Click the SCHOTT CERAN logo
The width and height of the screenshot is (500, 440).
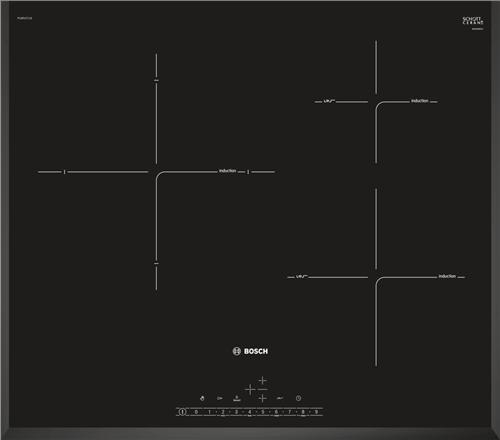473,21
